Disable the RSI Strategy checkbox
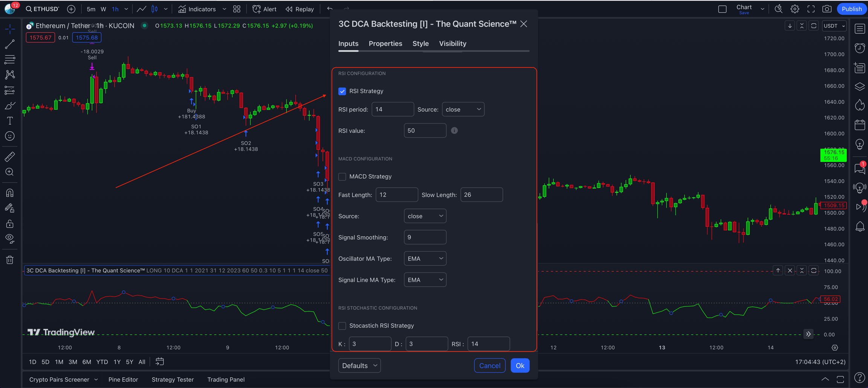Image resolution: width=868 pixels, height=388 pixels. 342,91
